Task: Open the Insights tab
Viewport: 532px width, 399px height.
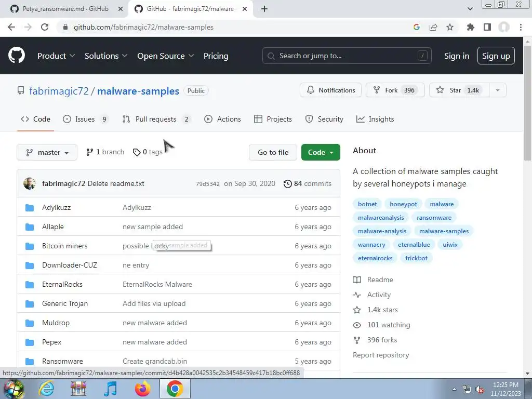Action: coord(375,119)
